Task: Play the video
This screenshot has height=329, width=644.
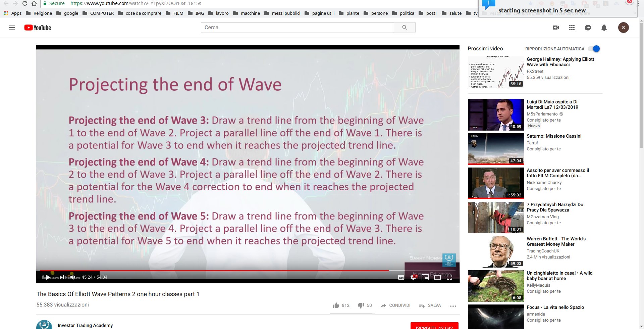Action: click(48, 277)
